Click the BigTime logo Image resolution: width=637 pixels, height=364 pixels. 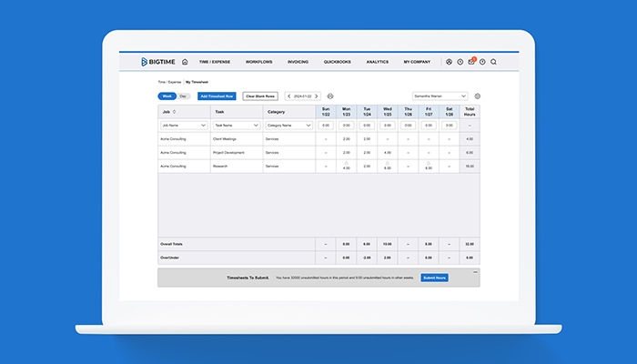(x=158, y=62)
